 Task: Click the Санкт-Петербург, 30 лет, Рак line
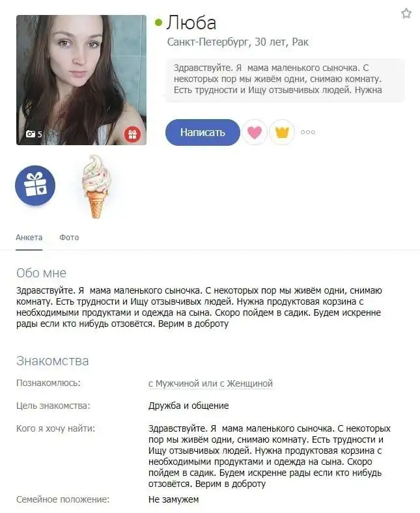[238, 42]
